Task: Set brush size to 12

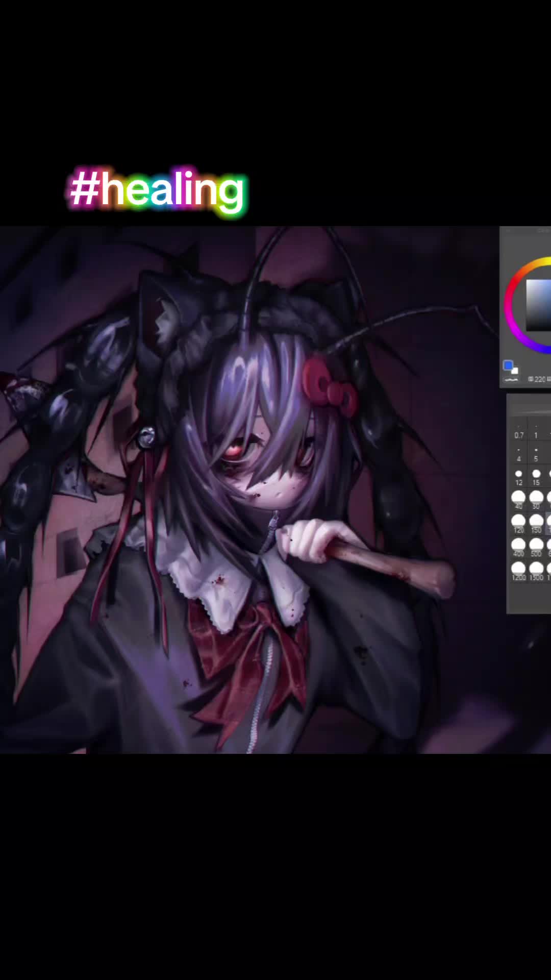Action: click(x=519, y=478)
